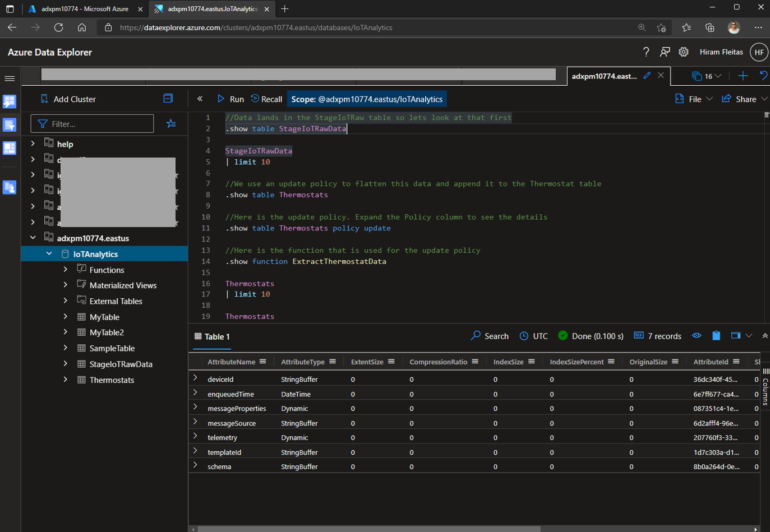Image resolution: width=770 pixels, height=532 pixels.
Task: Click the Add Cluster button
Action: point(68,99)
